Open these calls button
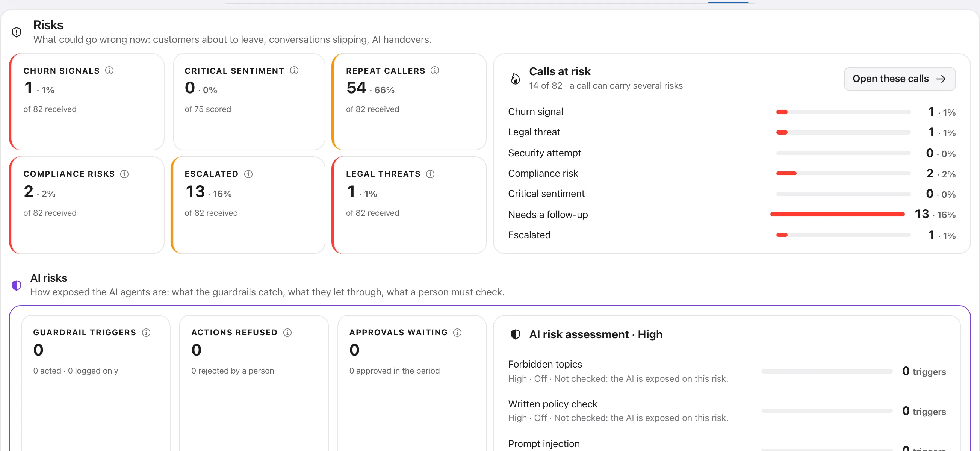This screenshot has height=451, width=980. [x=899, y=79]
